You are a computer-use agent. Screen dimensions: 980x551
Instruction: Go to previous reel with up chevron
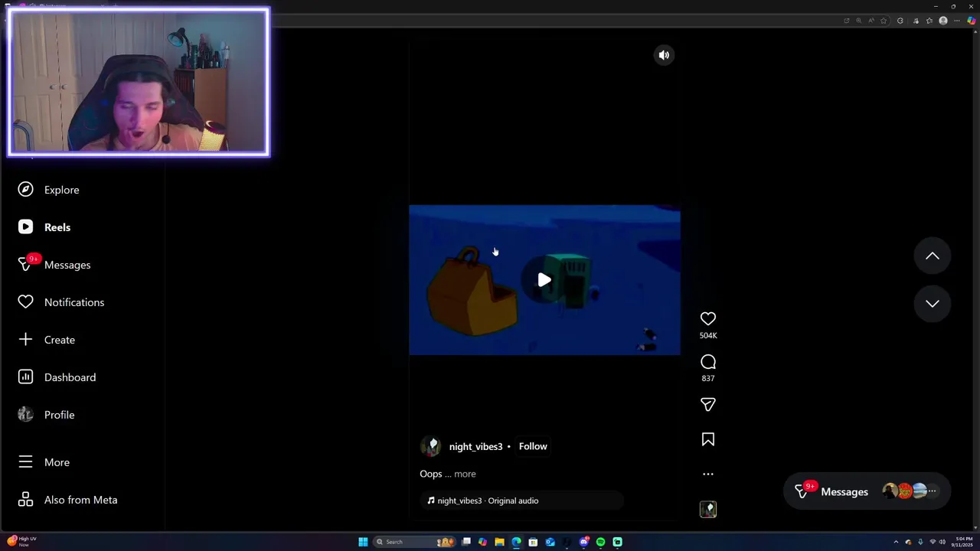click(x=933, y=256)
